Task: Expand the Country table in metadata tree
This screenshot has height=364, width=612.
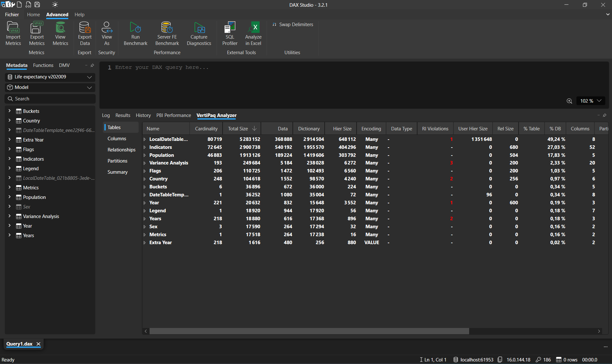Action: click(10, 120)
